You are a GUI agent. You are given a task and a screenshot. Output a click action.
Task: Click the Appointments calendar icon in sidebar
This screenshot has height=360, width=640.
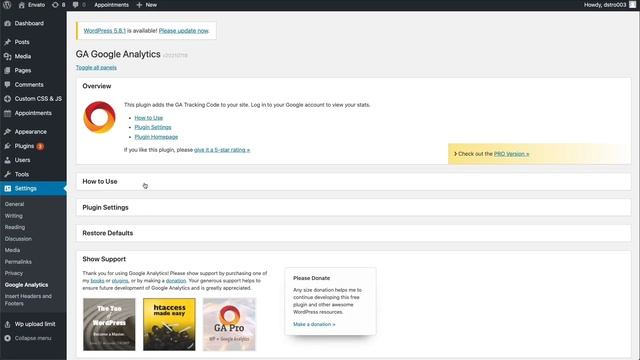point(7,113)
